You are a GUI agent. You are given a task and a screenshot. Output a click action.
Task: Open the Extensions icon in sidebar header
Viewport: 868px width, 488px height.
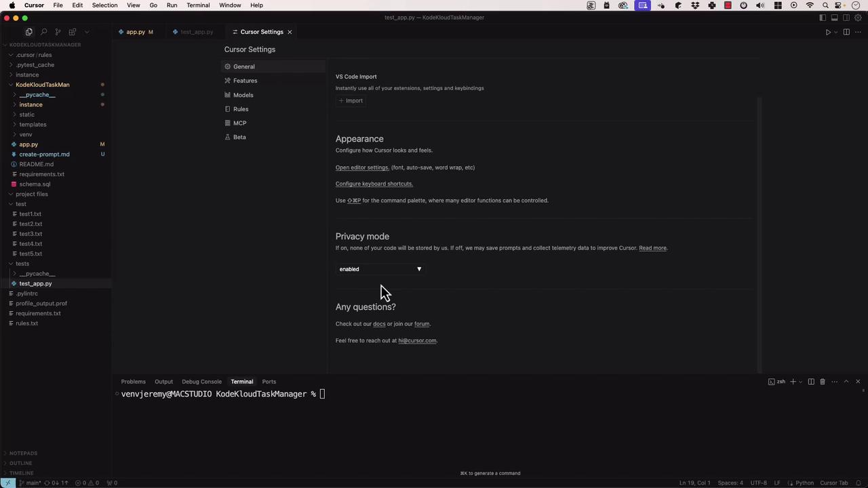click(73, 32)
